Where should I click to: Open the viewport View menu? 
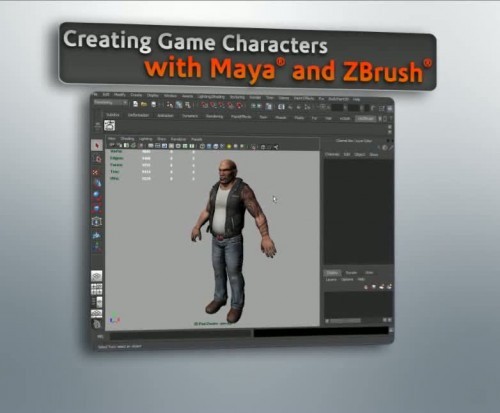coord(112,138)
